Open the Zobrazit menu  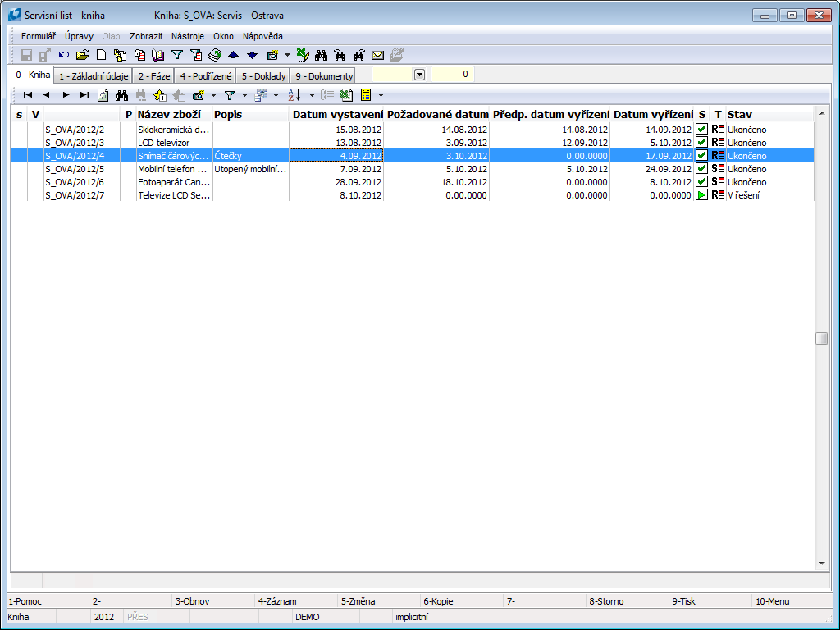click(146, 36)
